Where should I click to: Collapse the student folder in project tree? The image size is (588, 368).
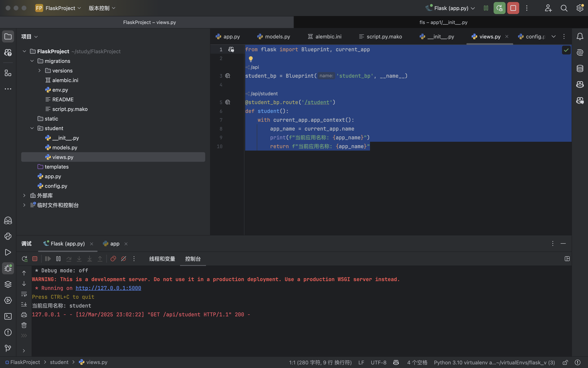[x=32, y=128]
